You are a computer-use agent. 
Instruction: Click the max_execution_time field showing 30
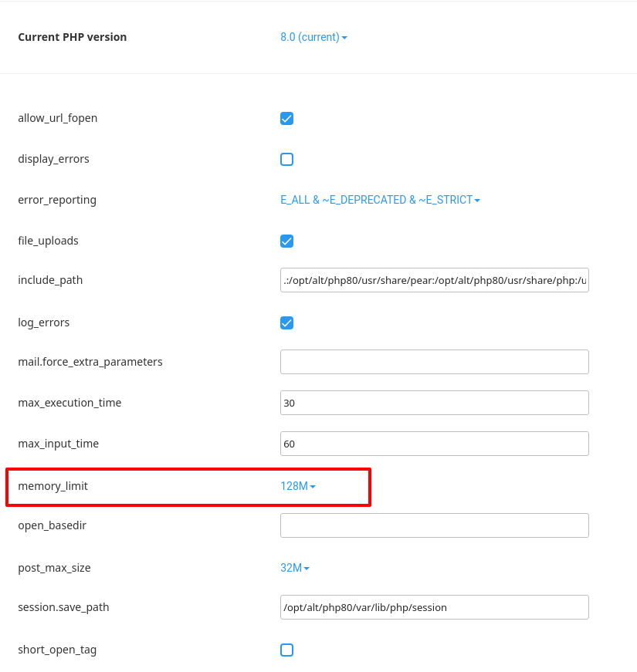tap(434, 403)
